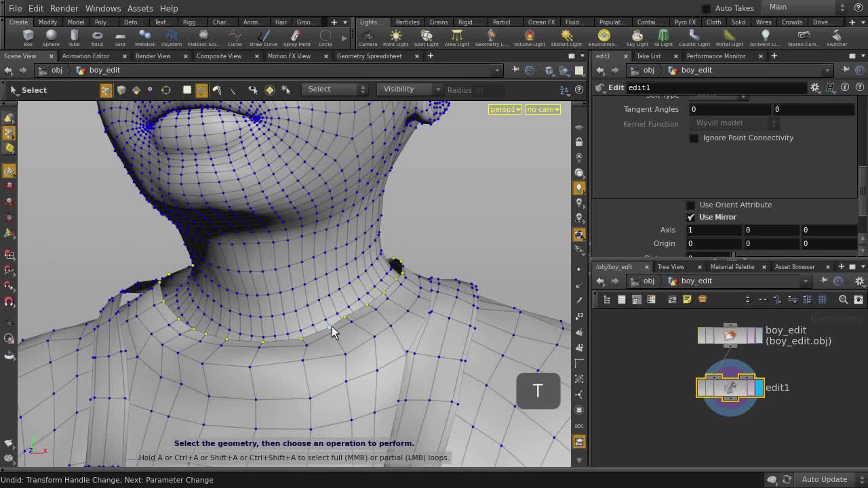868x488 pixels.
Task: Select the Box shelf tool
Action: pyautogui.click(x=28, y=35)
